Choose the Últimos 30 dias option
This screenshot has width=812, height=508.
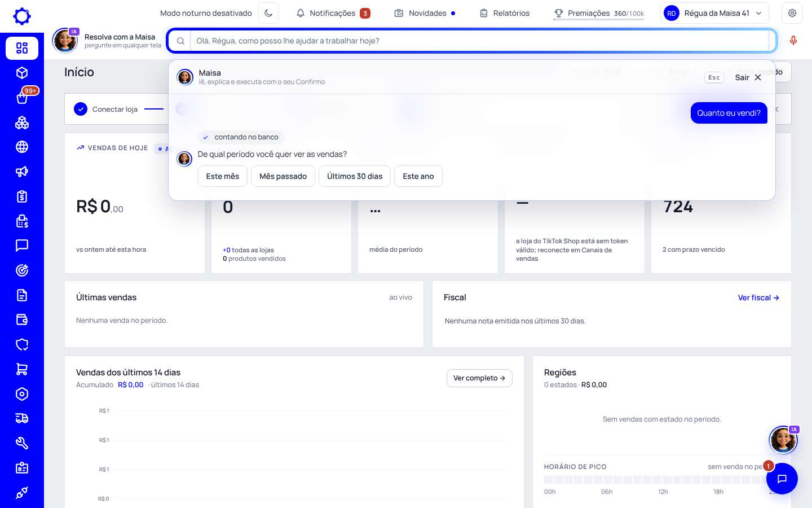click(355, 176)
